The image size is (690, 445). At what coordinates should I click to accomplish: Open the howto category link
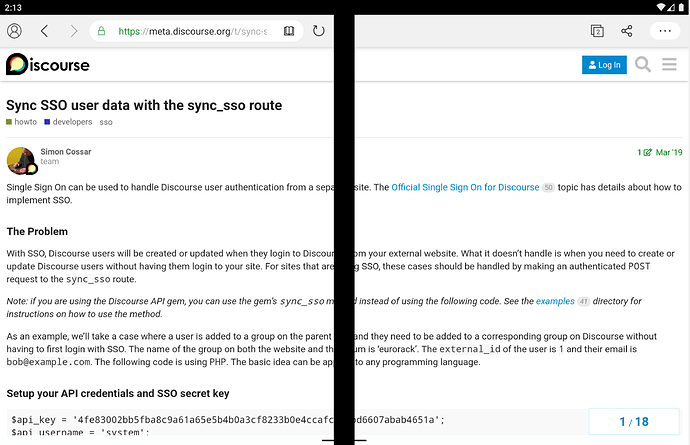click(22, 122)
